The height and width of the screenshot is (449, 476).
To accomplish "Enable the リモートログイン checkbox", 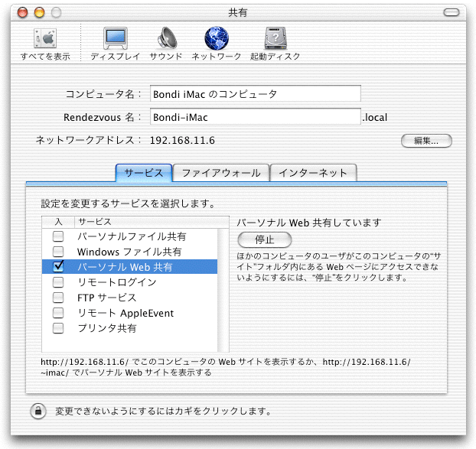I will point(57,282).
